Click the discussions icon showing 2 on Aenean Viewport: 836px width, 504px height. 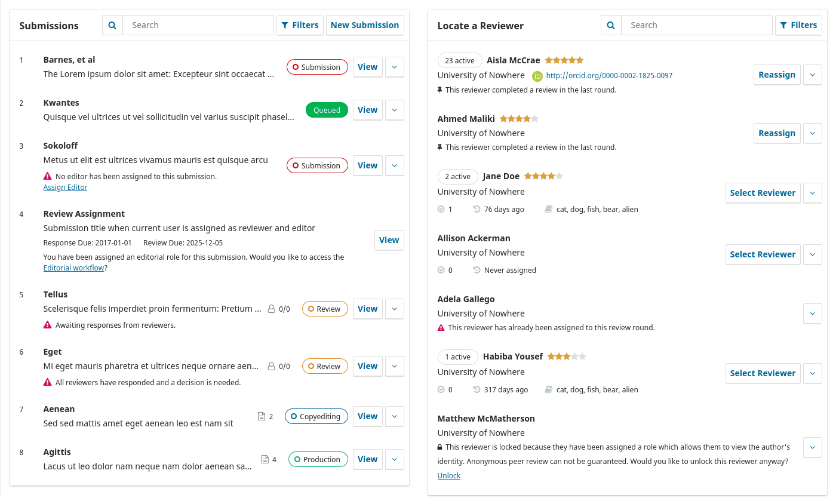pyautogui.click(x=260, y=416)
